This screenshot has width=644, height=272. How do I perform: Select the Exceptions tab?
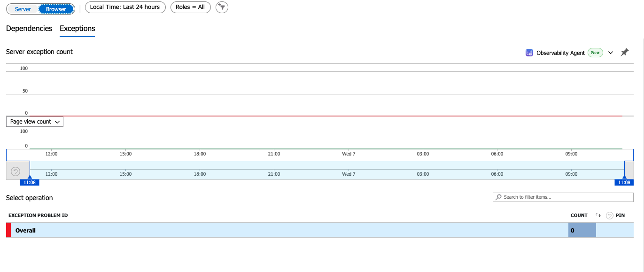pyautogui.click(x=78, y=29)
